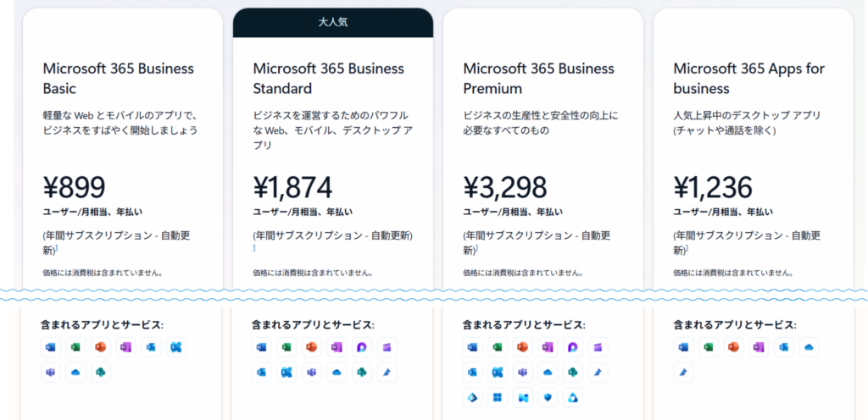The width and height of the screenshot is (868, 420).
Task: Click the Outlook icon in Apps for business
Action: (783, 347)
